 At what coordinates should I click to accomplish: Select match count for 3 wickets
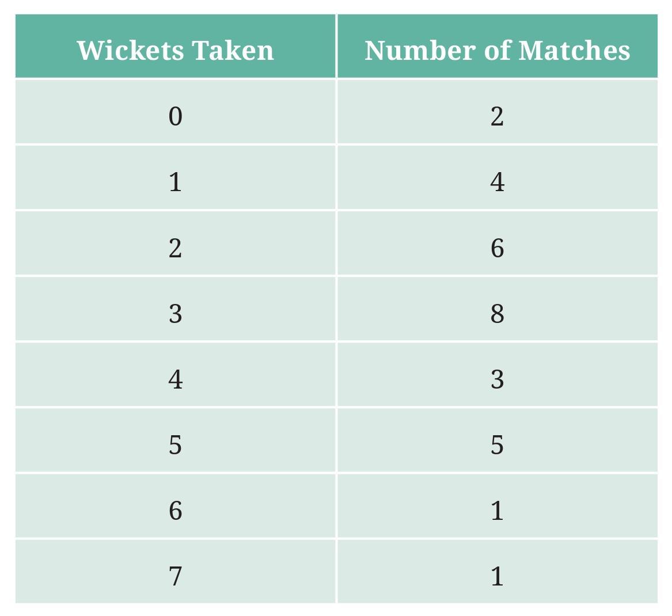(x=497, y=313)
